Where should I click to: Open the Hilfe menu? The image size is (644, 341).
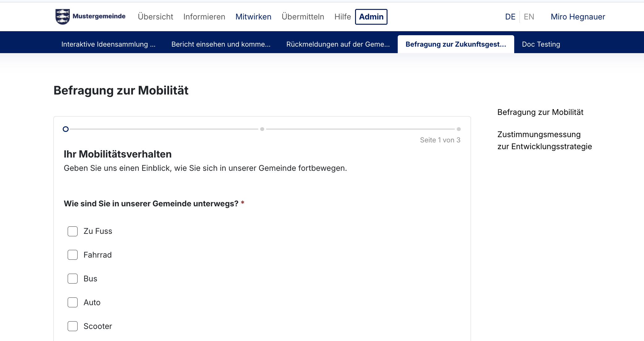[x=342, y=17]
